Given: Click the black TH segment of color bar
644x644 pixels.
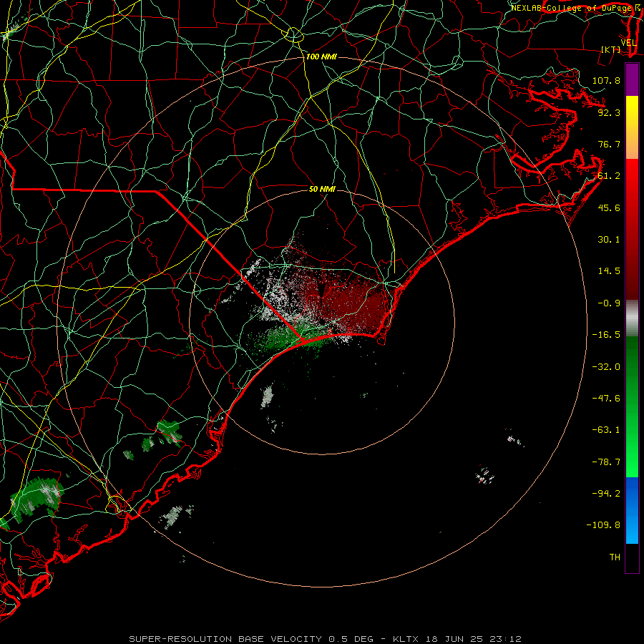Looking at the screenshot, I should 632,557.
